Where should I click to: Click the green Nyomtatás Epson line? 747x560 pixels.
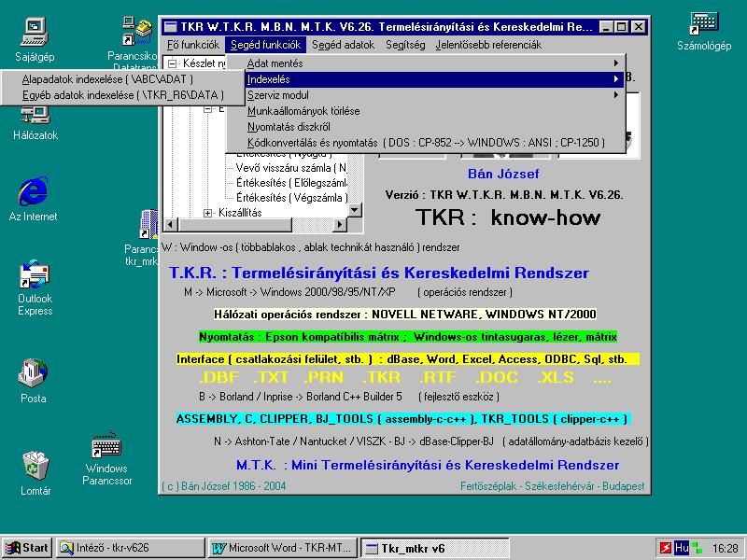(x=408, y=337)
